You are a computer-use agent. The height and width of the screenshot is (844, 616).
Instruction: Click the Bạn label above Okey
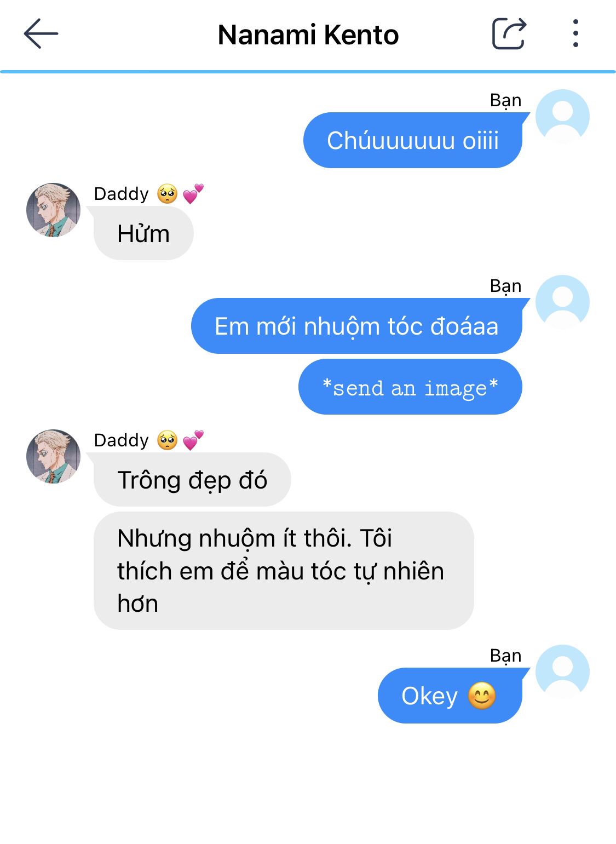point(505,656)
